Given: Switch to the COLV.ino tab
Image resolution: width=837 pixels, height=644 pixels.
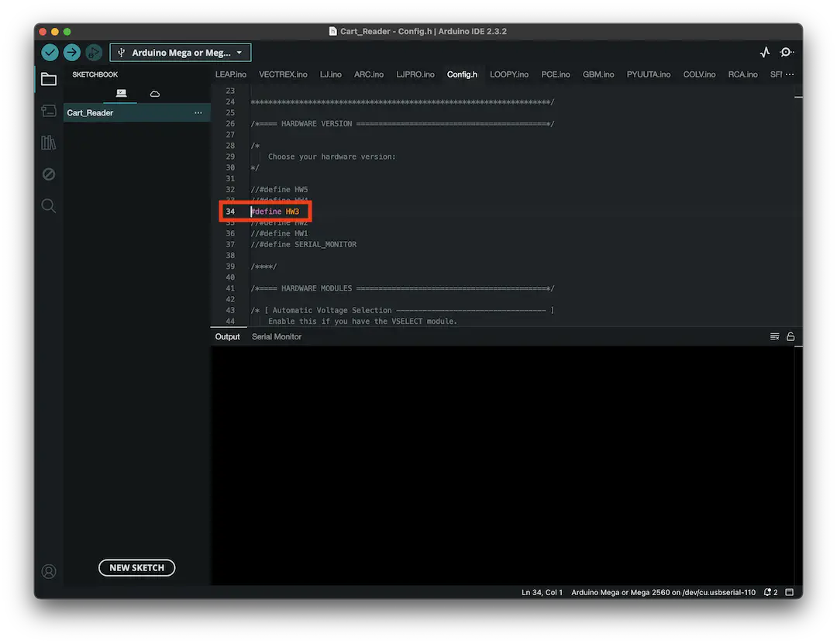Looking at the screenshot, I should coord(699,74).
